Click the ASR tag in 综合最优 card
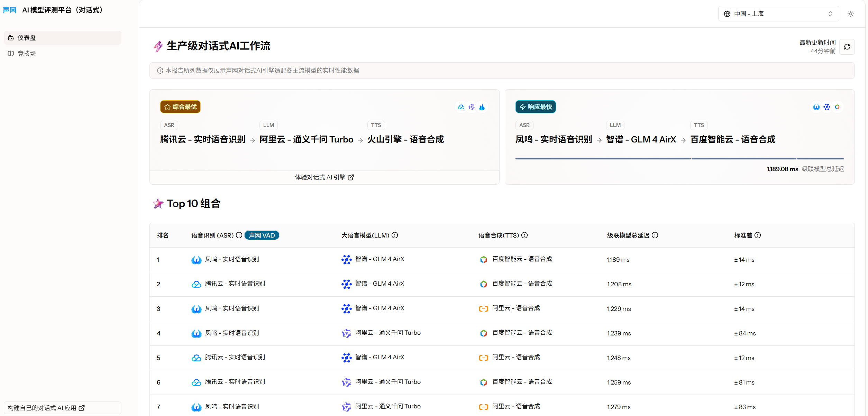The height and width of the screenshot is (416, 868). click(169, 125)
